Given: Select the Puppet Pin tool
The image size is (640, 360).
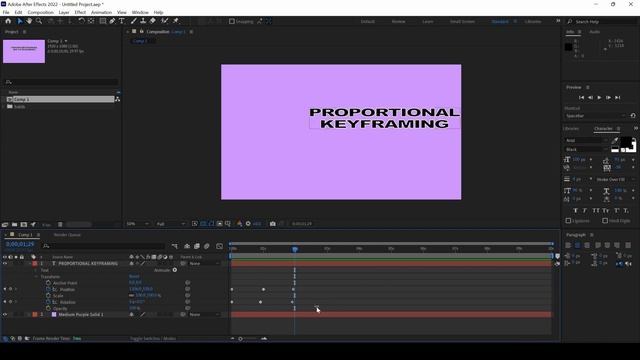Looking at the screenshot, I should coord(176,21).
